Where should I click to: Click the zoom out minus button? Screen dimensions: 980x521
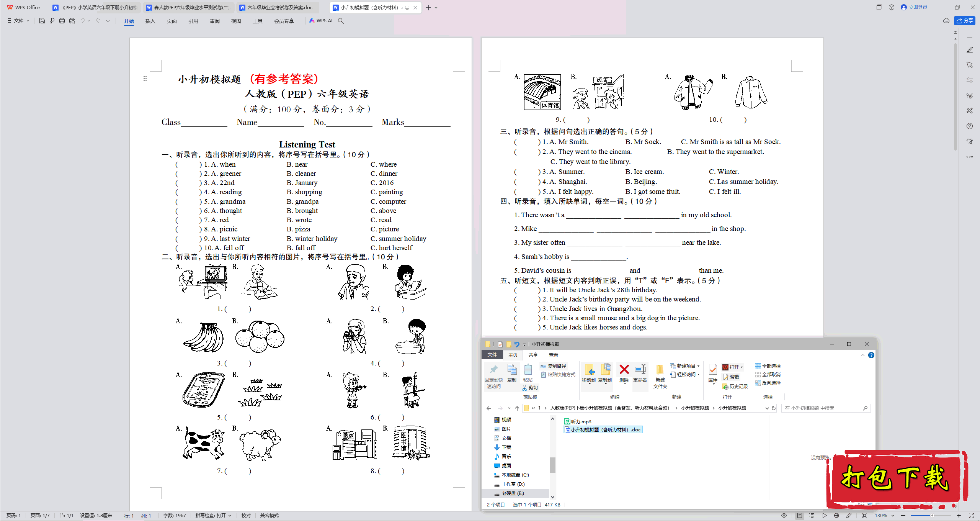tap(903, 516)
